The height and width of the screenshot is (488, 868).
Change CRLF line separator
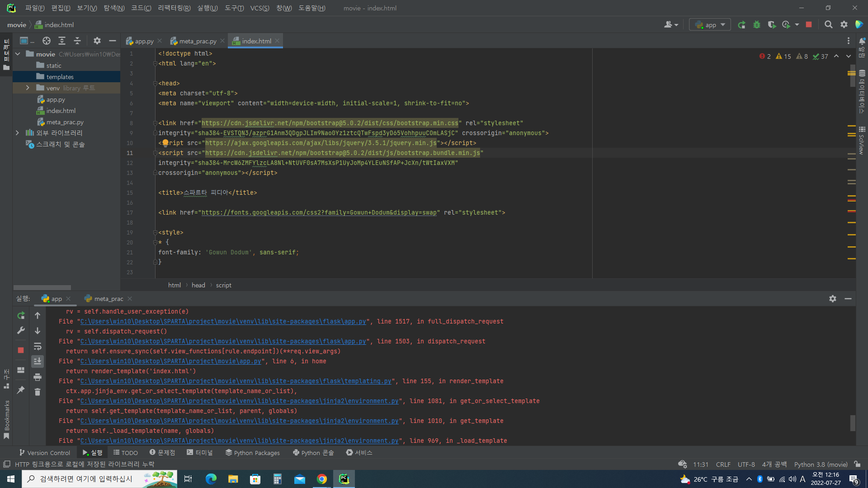point(723,465)
